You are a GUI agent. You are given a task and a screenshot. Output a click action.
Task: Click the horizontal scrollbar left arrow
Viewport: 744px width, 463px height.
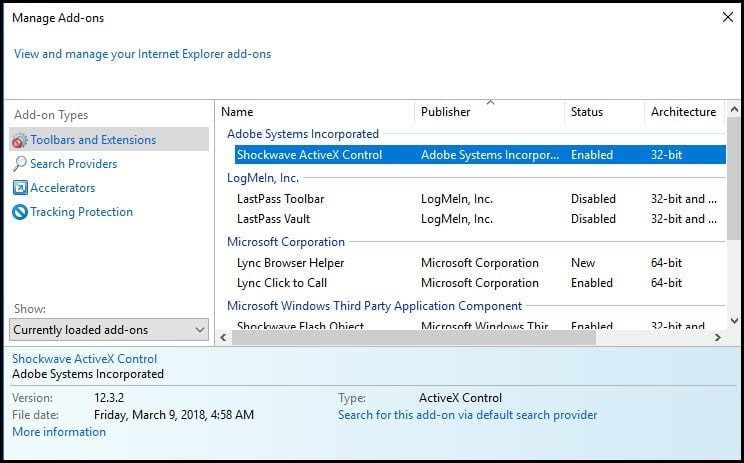[x=223, y=337]
